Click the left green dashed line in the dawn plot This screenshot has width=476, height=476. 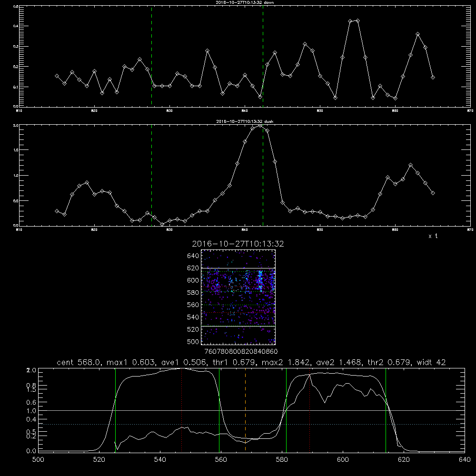(151, 56)
